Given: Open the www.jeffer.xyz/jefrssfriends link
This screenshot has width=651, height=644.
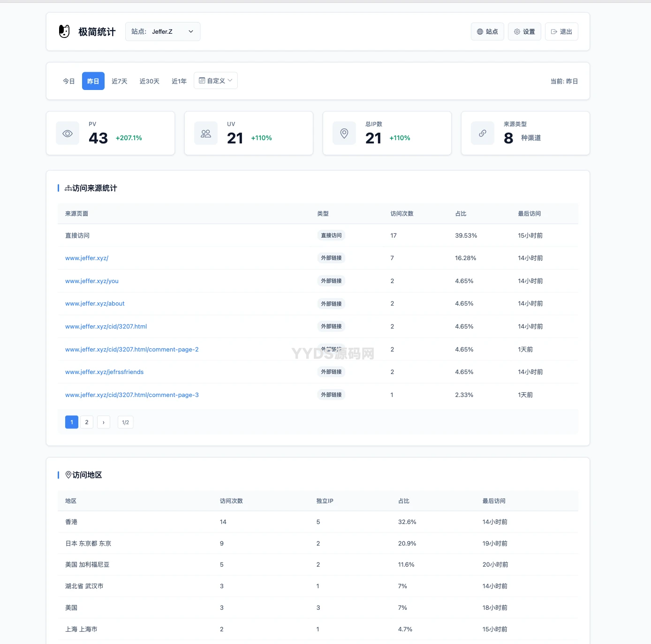Looking at the screenshot, I should pos(104,372).
